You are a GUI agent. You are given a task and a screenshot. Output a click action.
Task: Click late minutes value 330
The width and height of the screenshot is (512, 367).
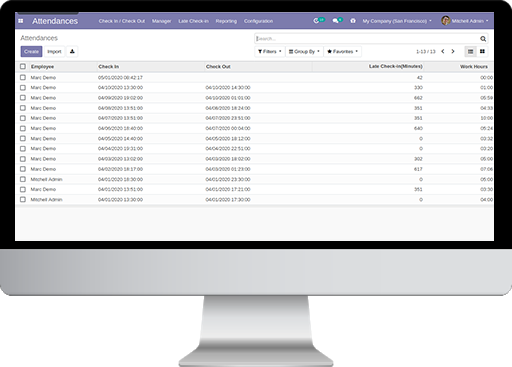[418, 88]
